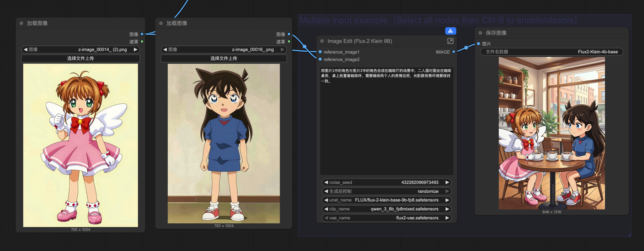Viewport: 644px width, 251px height.
Task: Click the Image Edit (Flux.2 Klein 9B) node title
Action: pyautogui.click(x=360, y=41)
